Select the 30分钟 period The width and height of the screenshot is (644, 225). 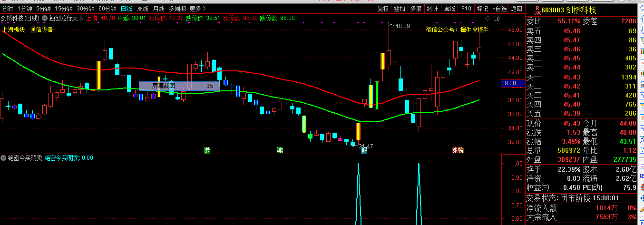(86, 9)
